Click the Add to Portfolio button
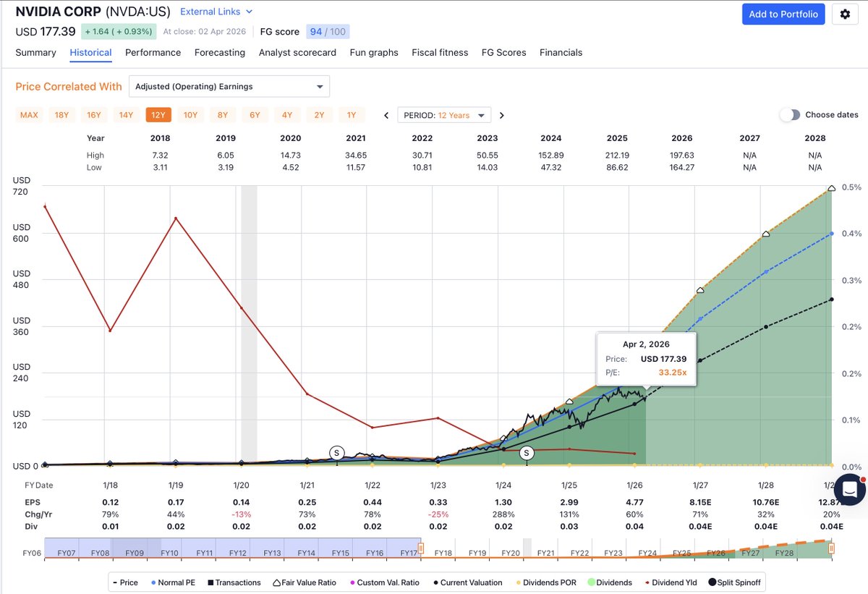 click(x=783, y=14)
